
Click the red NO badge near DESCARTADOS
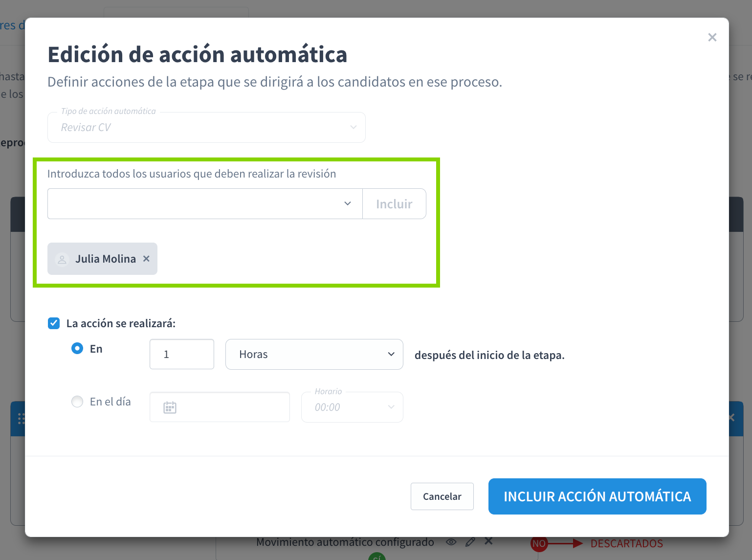tap(539, 543)
